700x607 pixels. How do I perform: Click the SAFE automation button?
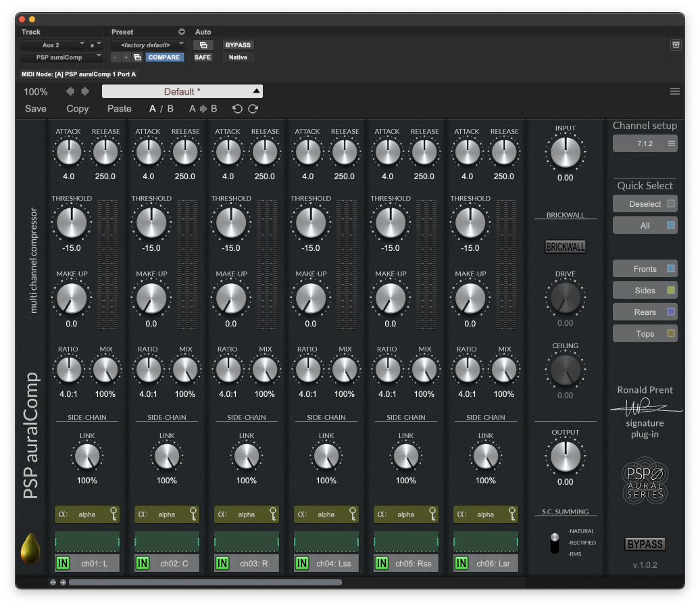(x=203, y=57)
